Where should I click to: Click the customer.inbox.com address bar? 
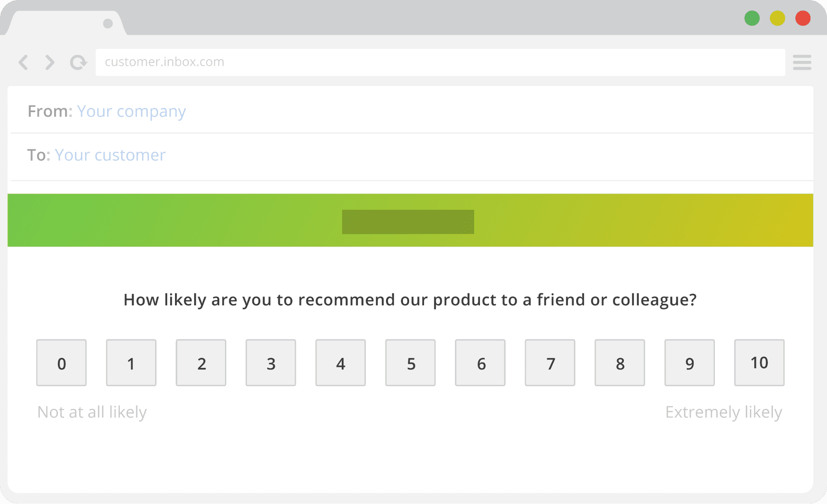440,62
